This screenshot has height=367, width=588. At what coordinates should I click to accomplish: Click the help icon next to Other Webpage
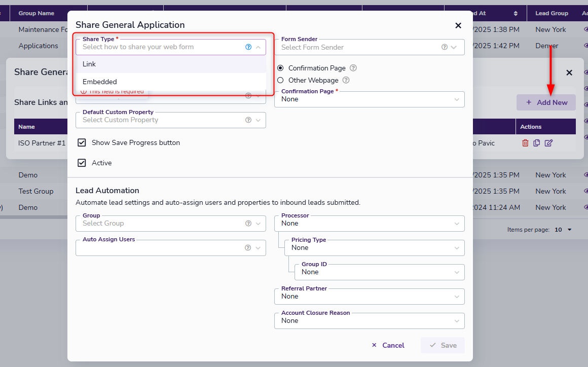(x=346, y=80)
